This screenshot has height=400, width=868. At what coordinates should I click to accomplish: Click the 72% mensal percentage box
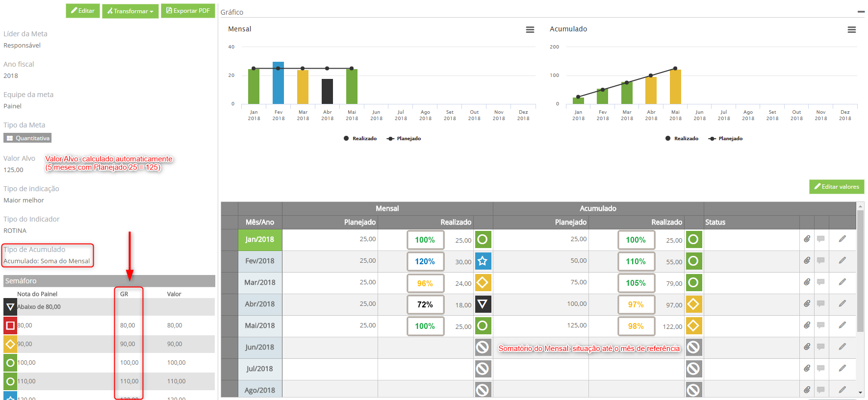[x=426, y=304]
